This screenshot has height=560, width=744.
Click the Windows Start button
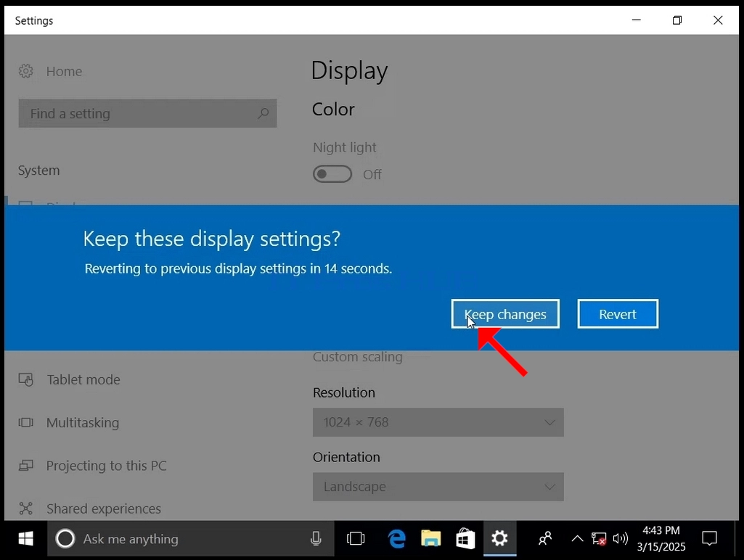(x=25, y=539)
